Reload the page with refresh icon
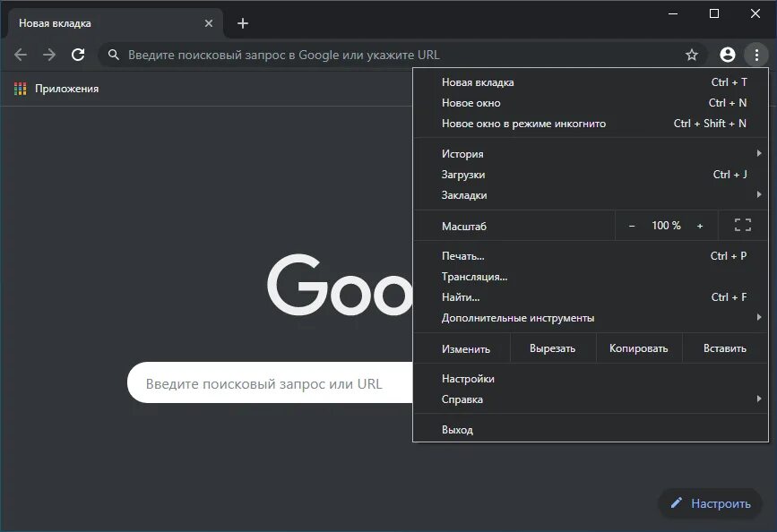This screenshot has width=777, height=532. click(x=78, y=55)
